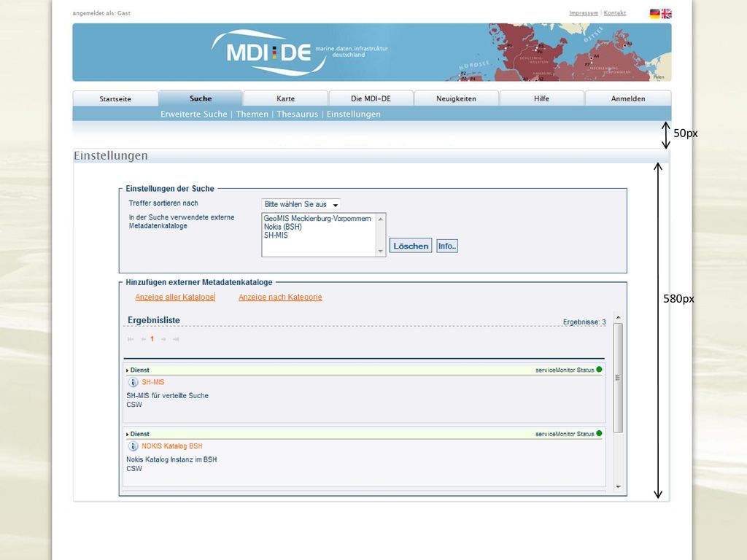Viewport: 747px width, 560px height.
Task: Open the Suche tab
Action: [201, 98]
